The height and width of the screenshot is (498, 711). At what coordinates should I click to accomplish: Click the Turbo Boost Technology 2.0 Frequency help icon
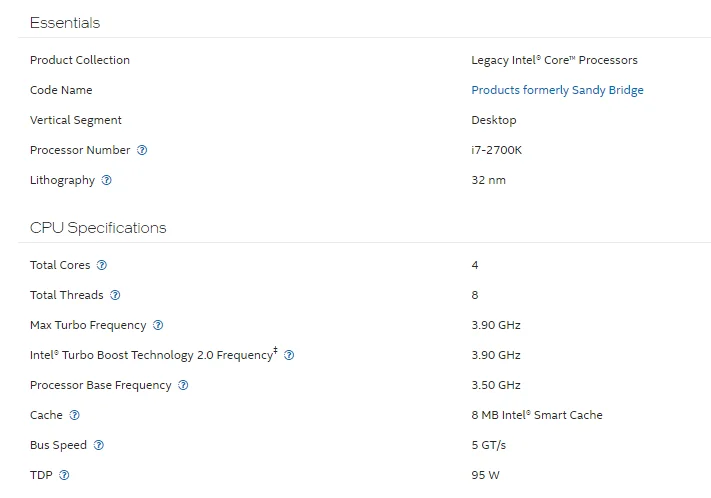289,355
